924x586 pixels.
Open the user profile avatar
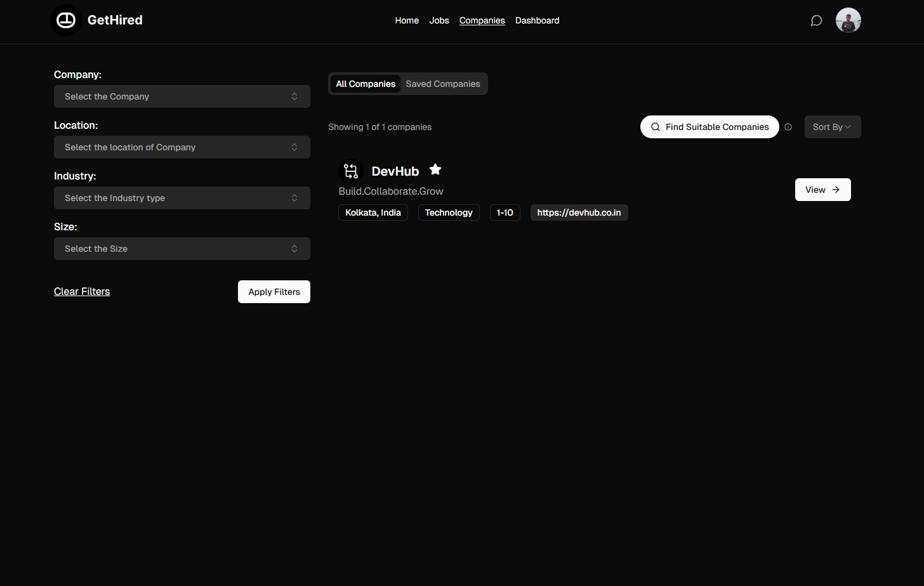[x=848, y=20]
